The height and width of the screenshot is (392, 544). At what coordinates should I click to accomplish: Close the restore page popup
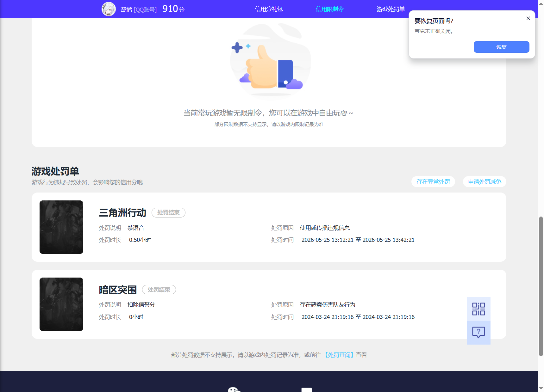(528, 18)
